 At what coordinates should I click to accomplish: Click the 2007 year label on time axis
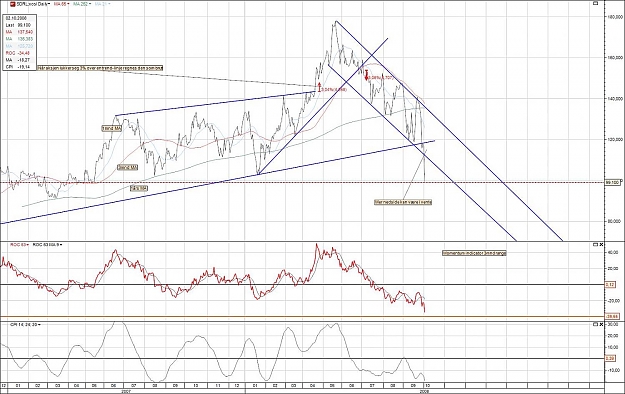126,391
